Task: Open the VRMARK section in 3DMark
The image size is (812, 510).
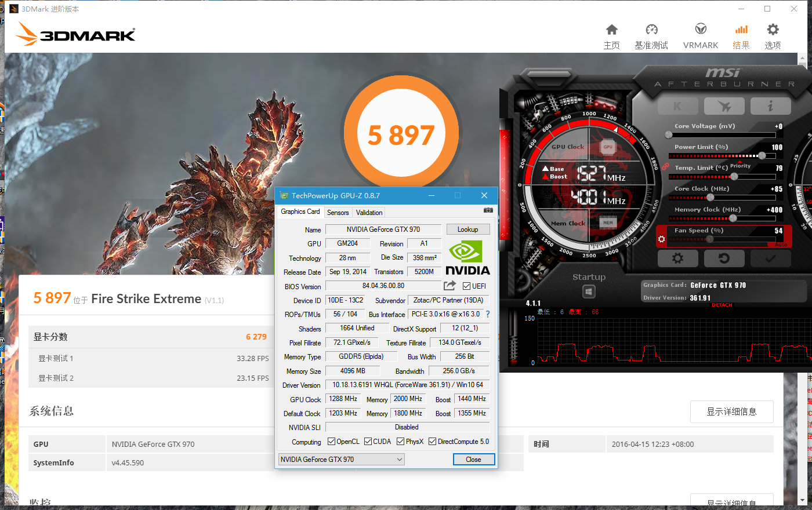Action: tap(701, 37)
